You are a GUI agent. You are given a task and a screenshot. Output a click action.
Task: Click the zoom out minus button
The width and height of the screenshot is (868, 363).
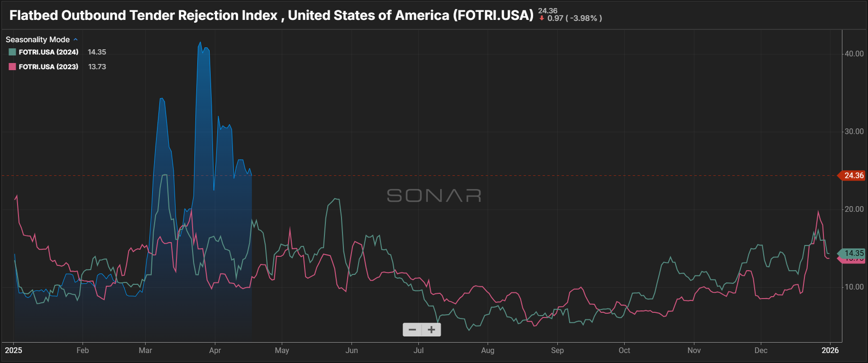(x=412, y=330)
